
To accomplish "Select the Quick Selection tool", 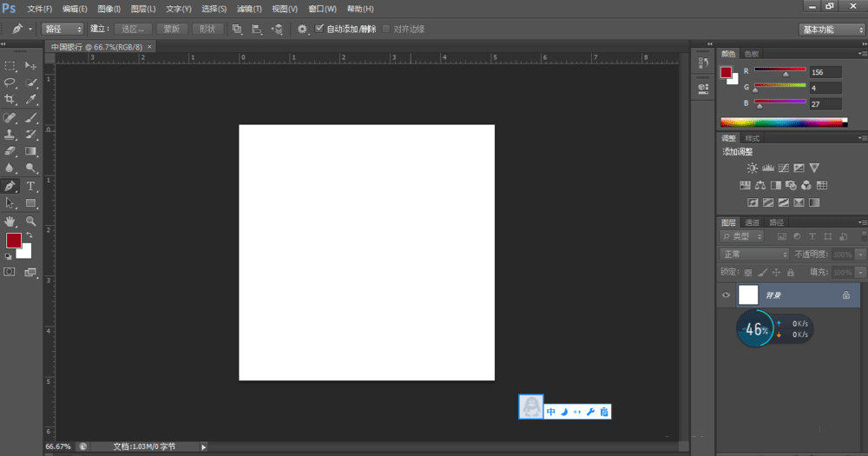I will [x=30, y=83].
